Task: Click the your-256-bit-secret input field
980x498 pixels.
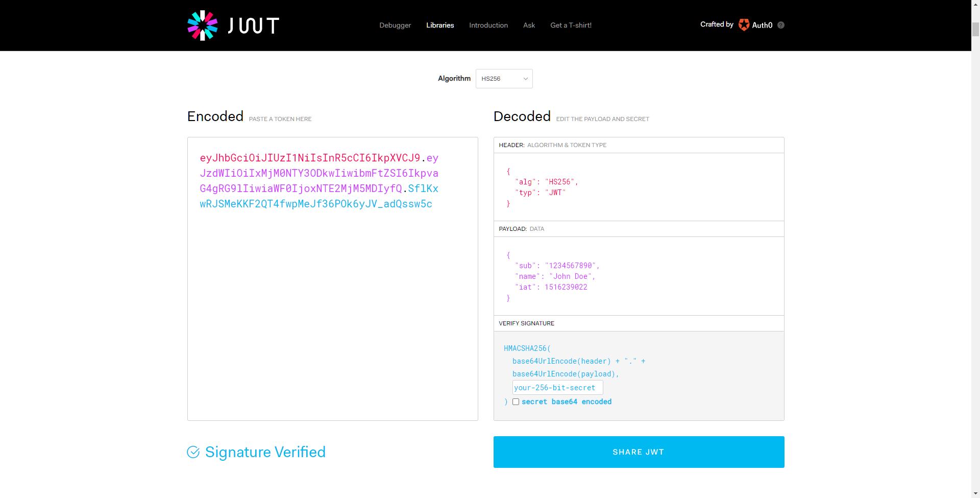Action: 557,388
